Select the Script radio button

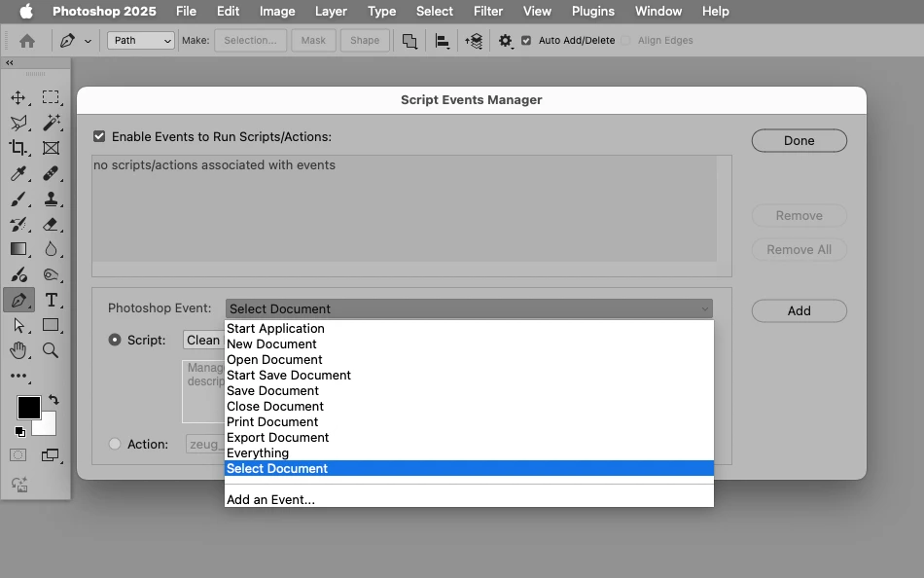(x=115, y=340)
